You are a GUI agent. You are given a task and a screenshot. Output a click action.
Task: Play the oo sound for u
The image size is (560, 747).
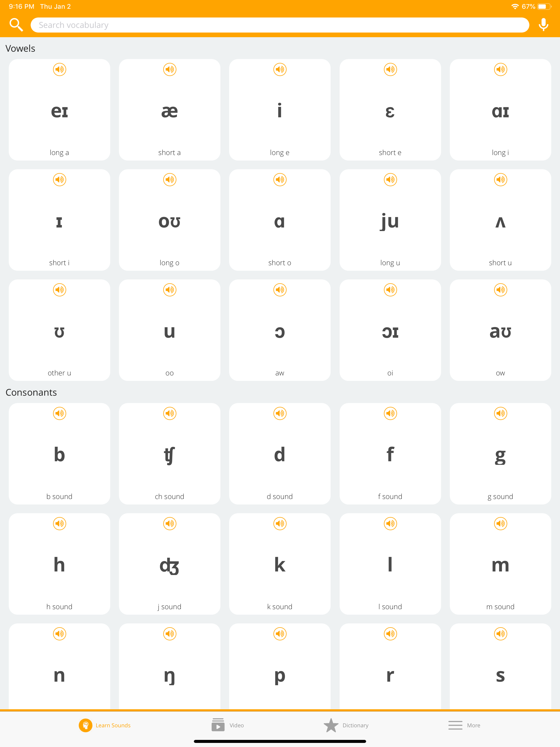pos(170,290)
